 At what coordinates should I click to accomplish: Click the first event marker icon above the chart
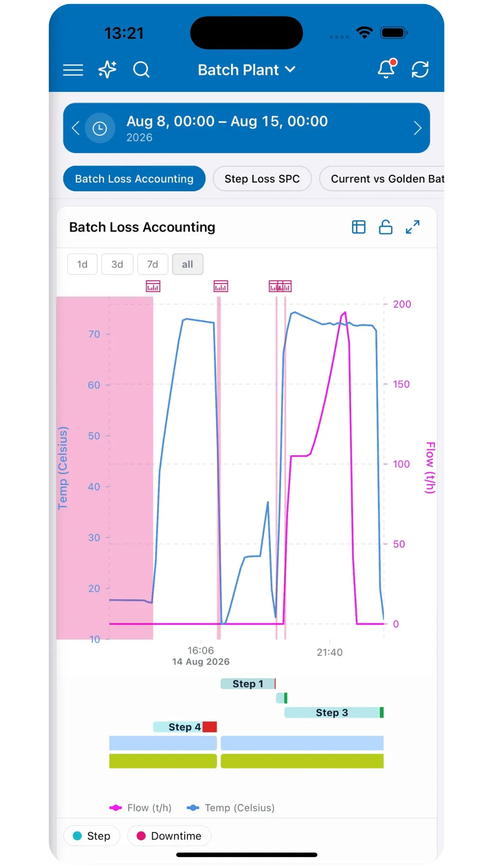pyautogui.click(x=153, y=286)
